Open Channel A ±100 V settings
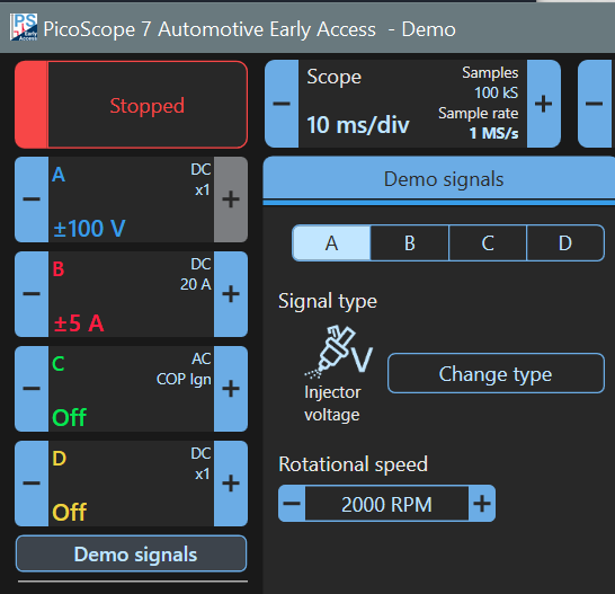Image resolution: width=615 pixels, height=594 pixels. click(x=131, y=199)
